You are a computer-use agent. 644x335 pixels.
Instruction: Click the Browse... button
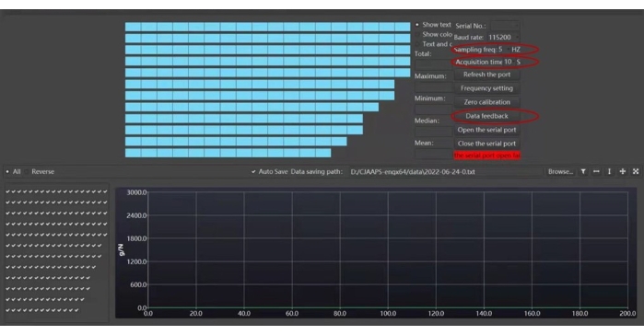(x=560, y=172)
